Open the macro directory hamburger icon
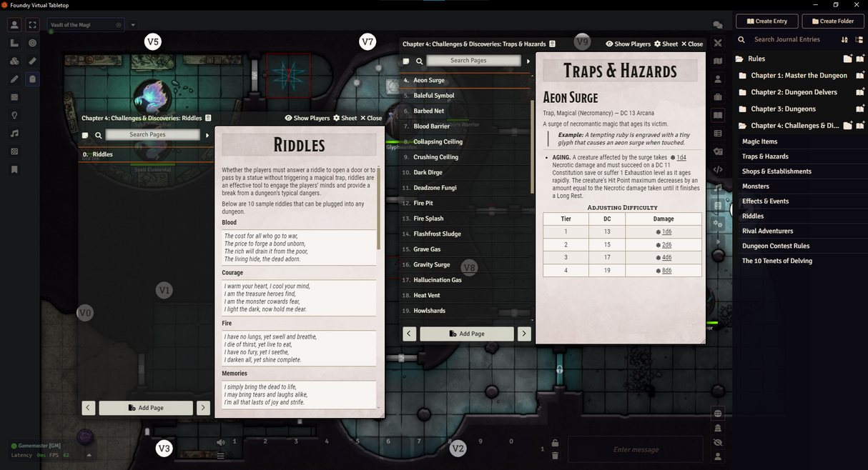 220,456
